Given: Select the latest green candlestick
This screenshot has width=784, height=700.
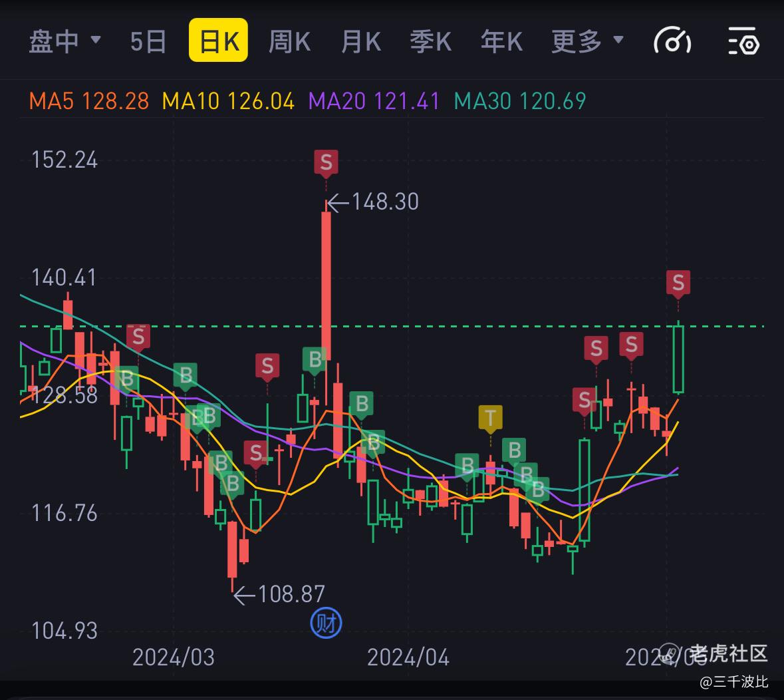Looking at the screenshot, I should (x=678, y=359).
